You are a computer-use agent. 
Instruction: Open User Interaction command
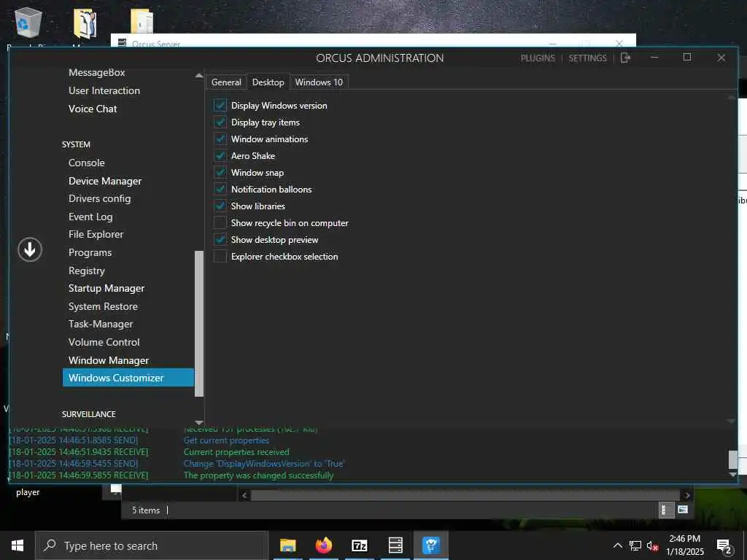(x=104, y=90)
